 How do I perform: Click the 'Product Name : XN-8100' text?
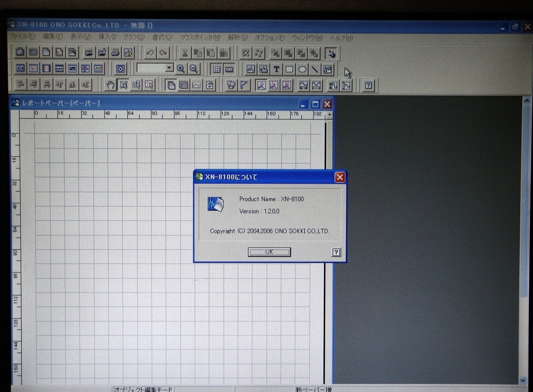tap(272, 199)
